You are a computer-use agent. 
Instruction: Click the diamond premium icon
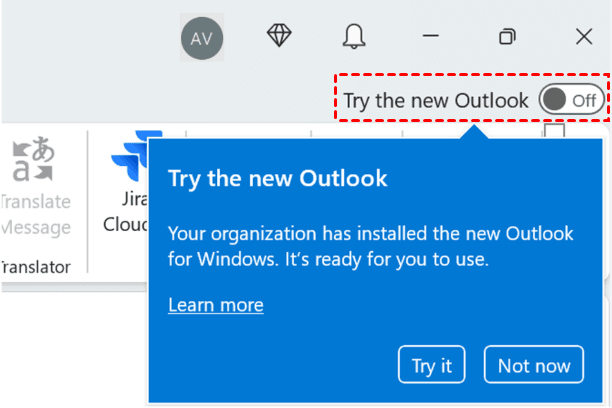coord(279,36)
